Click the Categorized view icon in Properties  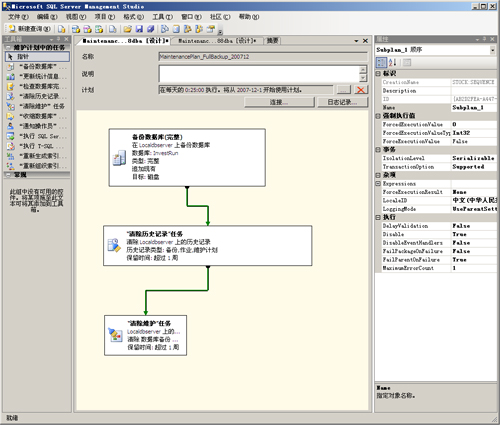coord(381,62)
